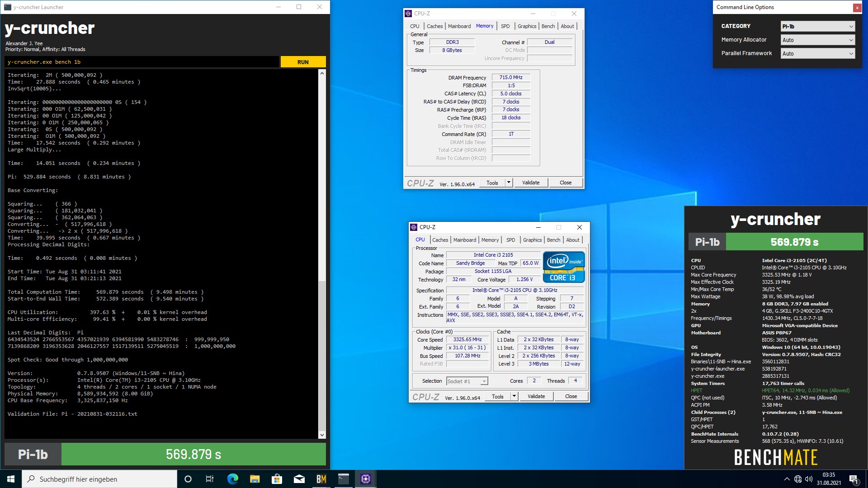Switch to Caches tab in upper CPU-Z window
The width and height of the screenshot is (868, 488).
[434, 26]
